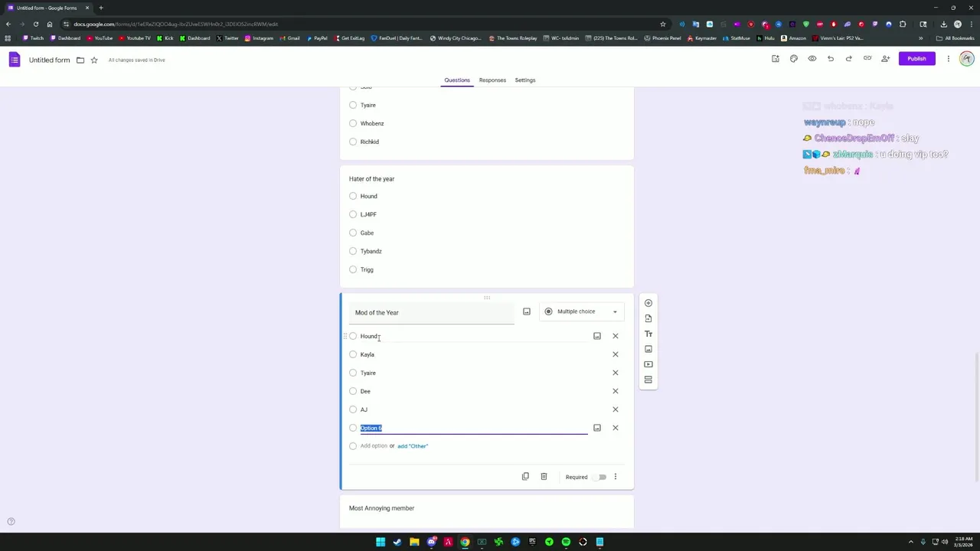980x551 pixels.
Task: Click the add section icon
Action: [648, 380]
